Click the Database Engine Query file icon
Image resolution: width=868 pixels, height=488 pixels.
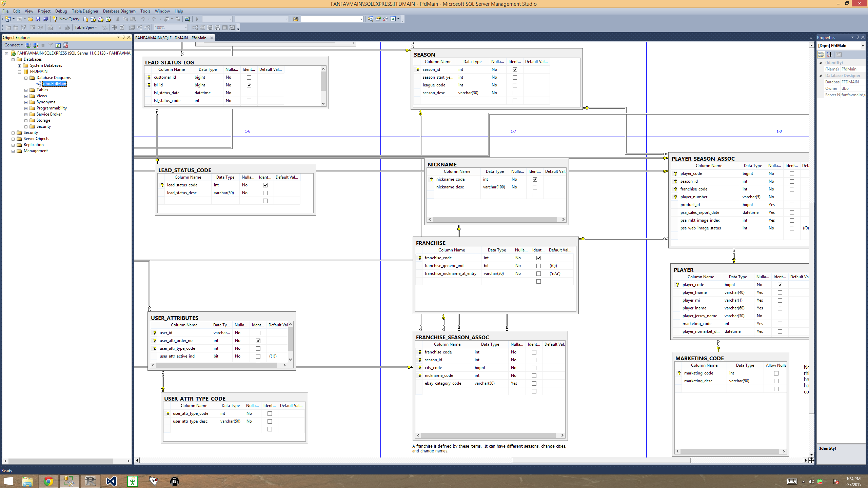85,19
